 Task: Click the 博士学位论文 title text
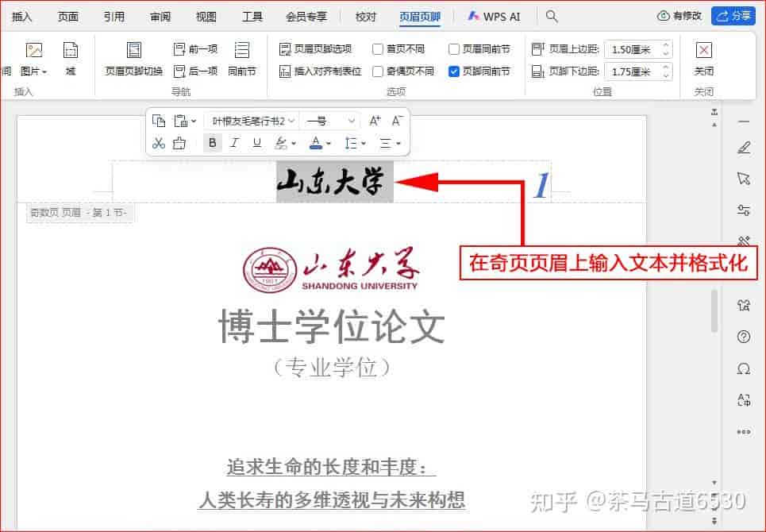(x=332, y=326)
